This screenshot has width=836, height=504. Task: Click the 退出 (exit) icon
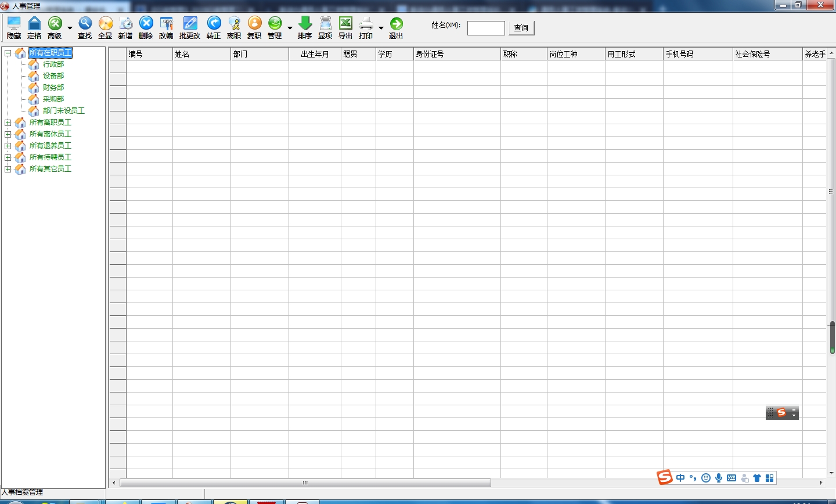pos(396,27)
